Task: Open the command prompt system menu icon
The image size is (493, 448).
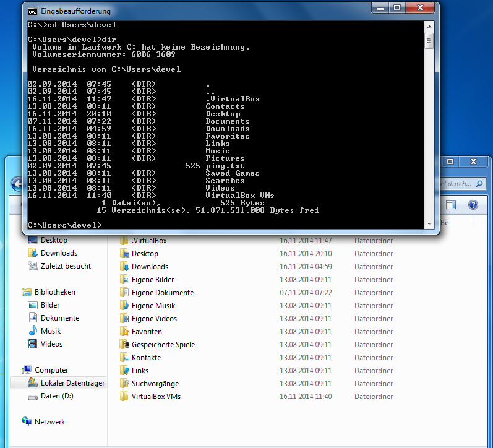Action: [x=32, y=11]
